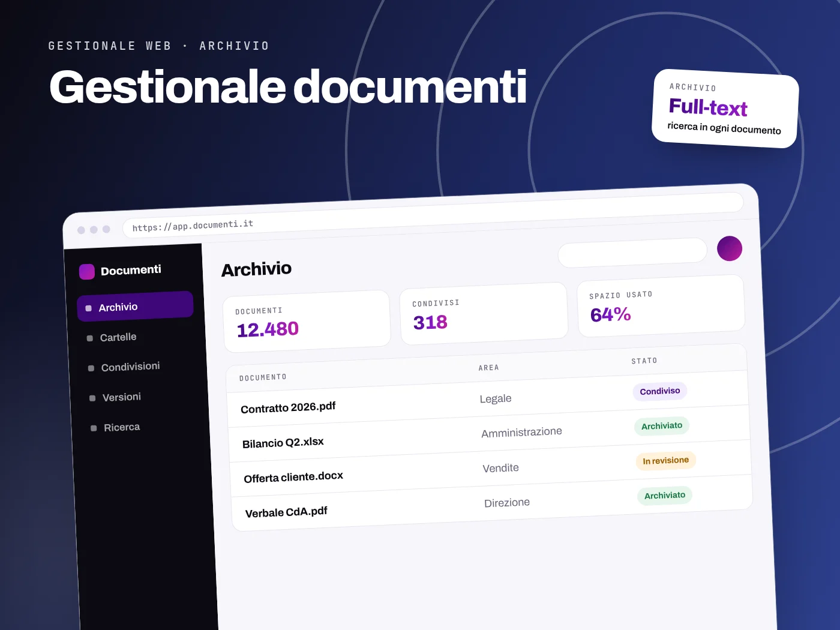Click the AREA column header
The width and height of the screenshot is (840, 630).
click(489, 368)
